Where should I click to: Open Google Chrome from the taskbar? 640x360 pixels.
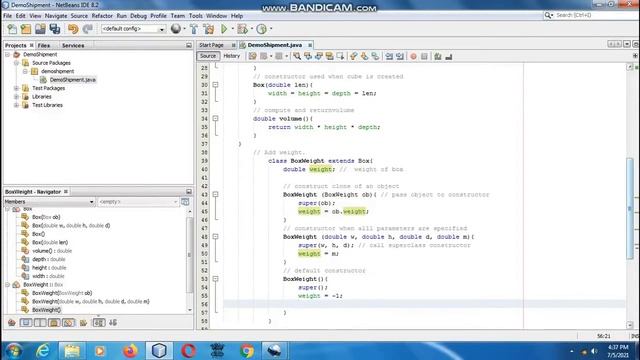pyautogui.click(x=247, y=351)
